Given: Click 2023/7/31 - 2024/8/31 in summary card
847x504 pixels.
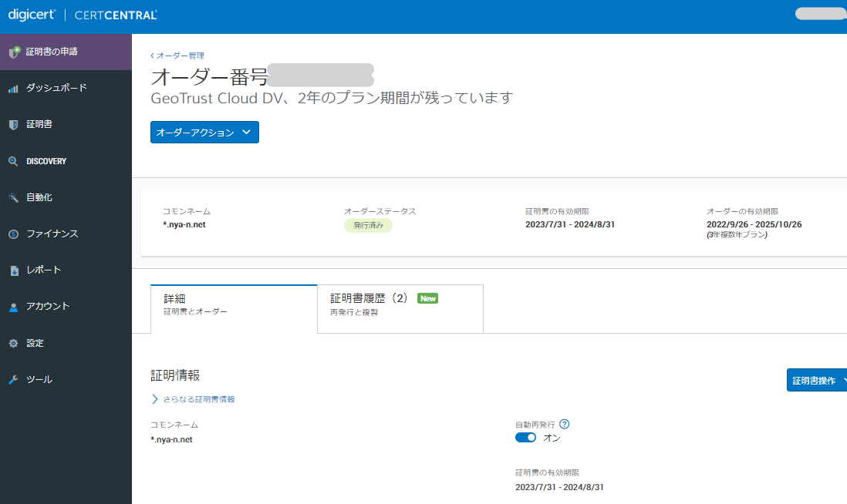Looking at the screenshot, I should pyautogui.click(x=570, y=224).
